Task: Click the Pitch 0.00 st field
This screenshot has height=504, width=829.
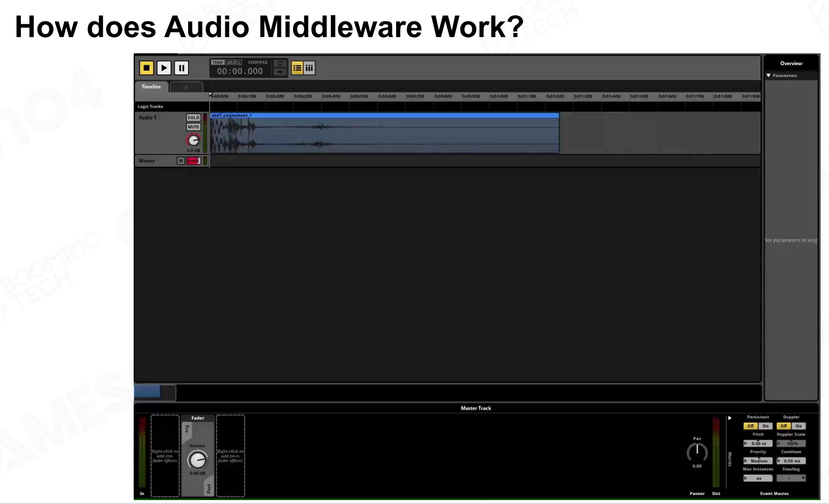Action: point(758,443)
